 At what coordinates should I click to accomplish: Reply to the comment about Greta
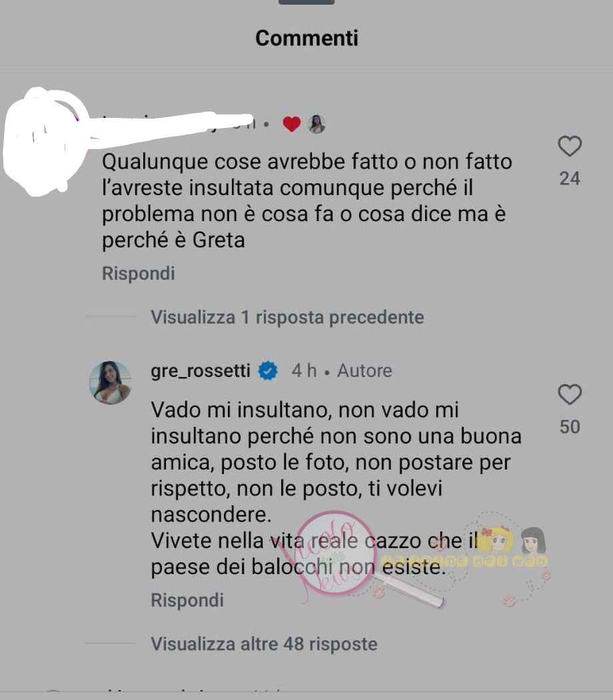[x=139, y=273]
